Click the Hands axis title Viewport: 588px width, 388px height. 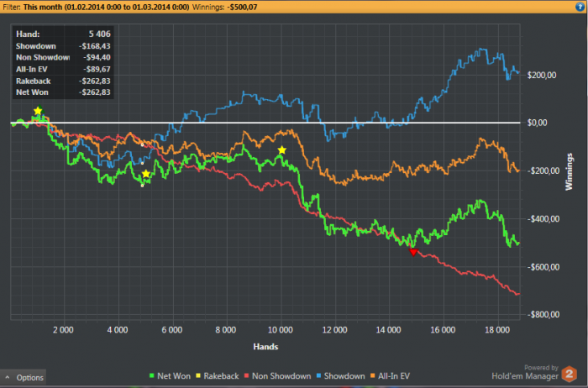click(265, 346)
